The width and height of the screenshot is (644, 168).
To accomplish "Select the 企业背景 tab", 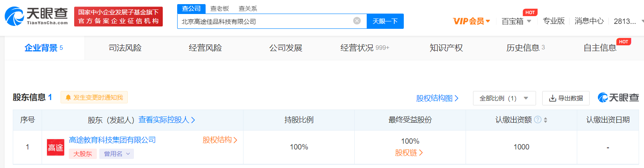I will point(44,48).
